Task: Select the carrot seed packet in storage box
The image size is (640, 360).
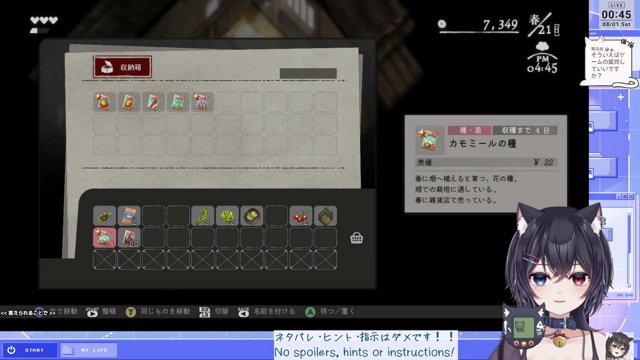Action: point(153,102)
